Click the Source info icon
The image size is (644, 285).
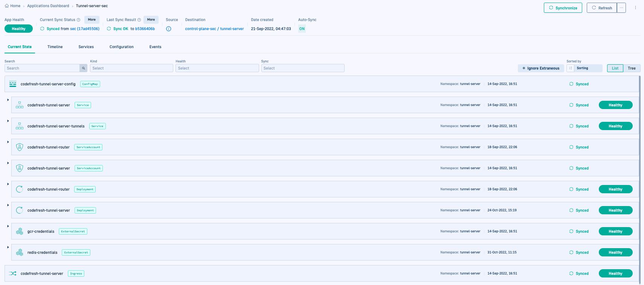(x=169, y=29)
